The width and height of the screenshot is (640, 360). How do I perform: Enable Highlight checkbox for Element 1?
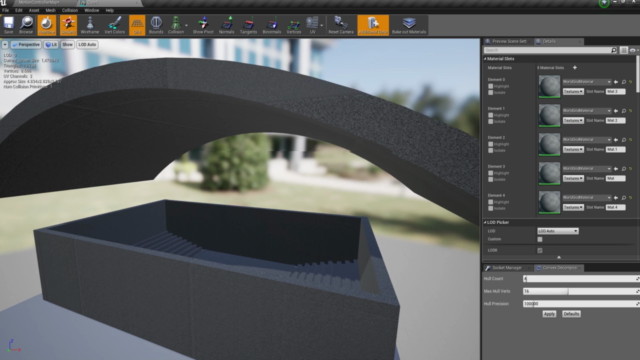tap(491, 115)
